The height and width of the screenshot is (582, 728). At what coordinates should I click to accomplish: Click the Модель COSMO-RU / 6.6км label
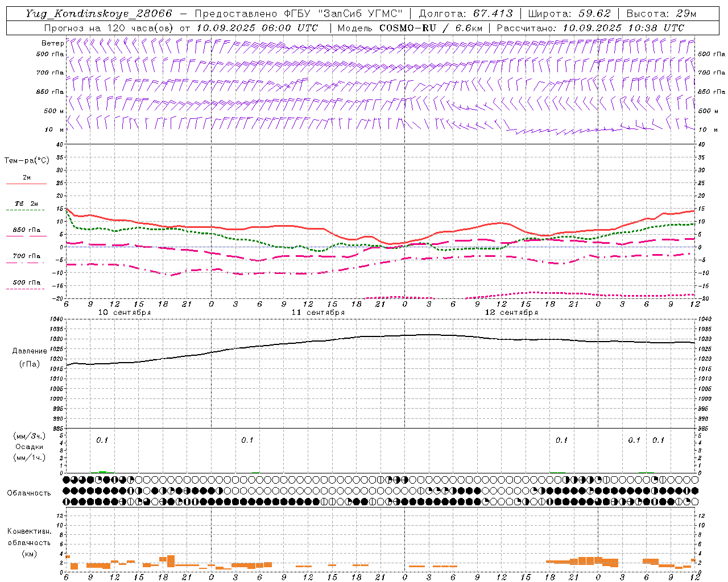pyautogui.click(x=410, y=28)
